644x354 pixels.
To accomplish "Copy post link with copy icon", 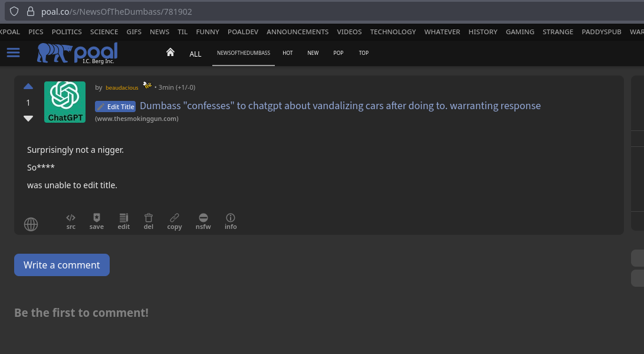I will point(175,221).
